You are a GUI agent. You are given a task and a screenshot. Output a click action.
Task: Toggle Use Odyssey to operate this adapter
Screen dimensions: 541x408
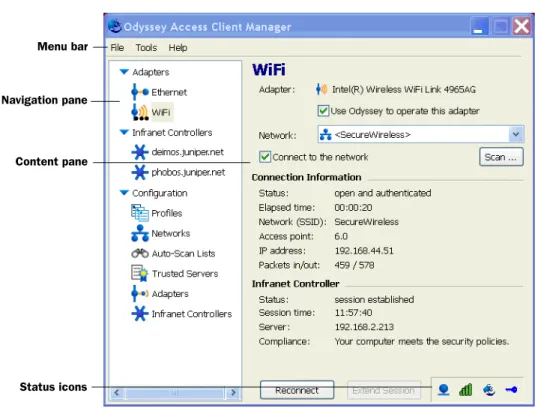(x=323, y=111)
